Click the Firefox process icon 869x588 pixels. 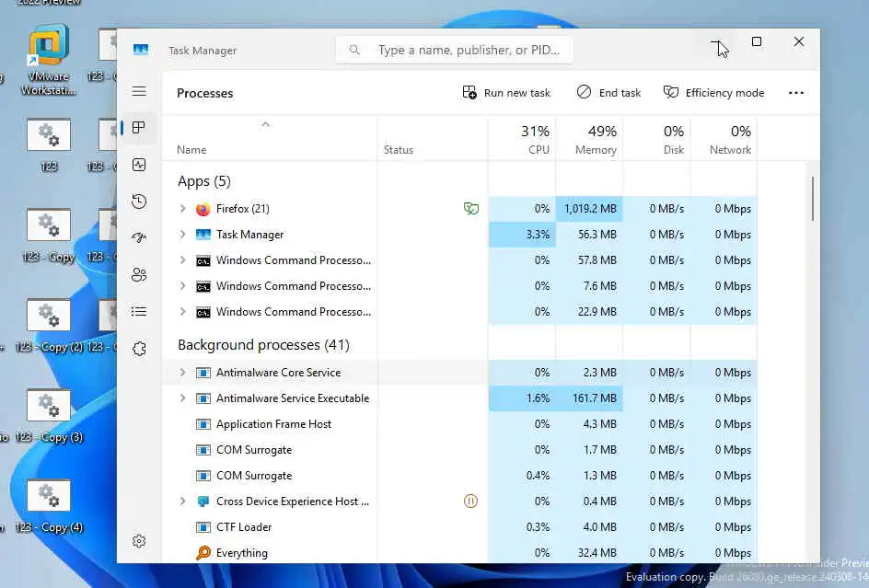click(x=203, y=209)
